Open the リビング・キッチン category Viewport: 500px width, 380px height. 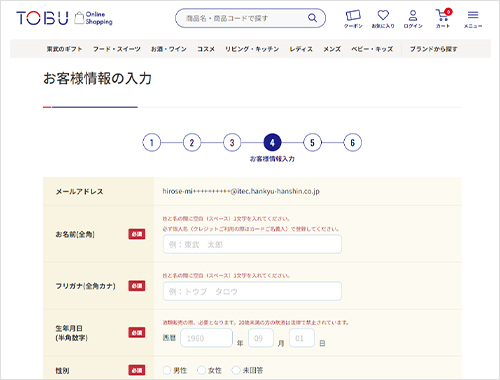coord(252,49)
